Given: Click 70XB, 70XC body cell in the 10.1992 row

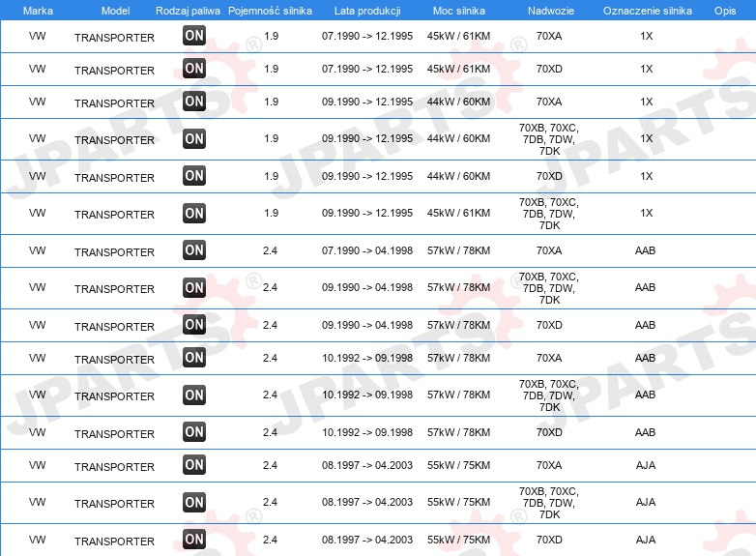Looking at the screenshot, I should click(549, 395).
